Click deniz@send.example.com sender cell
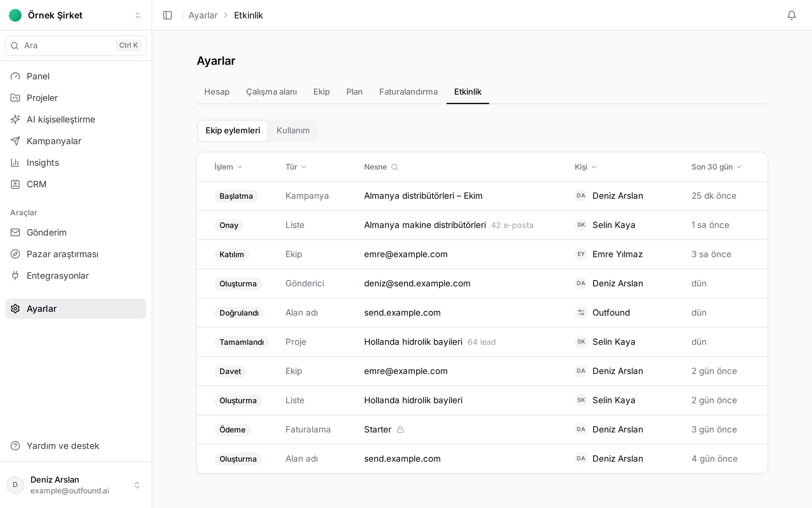Screen dimensions: 812x508 [417, 284]
